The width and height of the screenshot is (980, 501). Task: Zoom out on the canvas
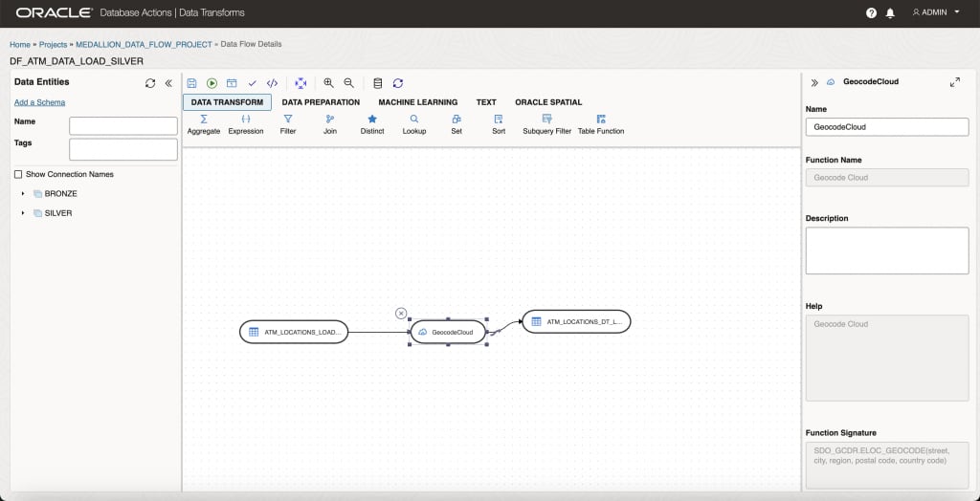(x=348, y=83)
